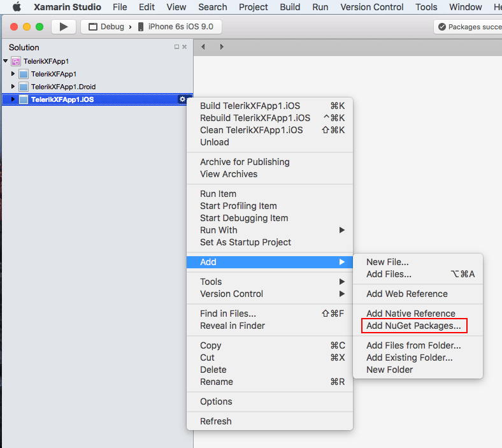Screen dimensions: 502x448
Task: Choose New File... in Add submenu
Action: [418, 262]
